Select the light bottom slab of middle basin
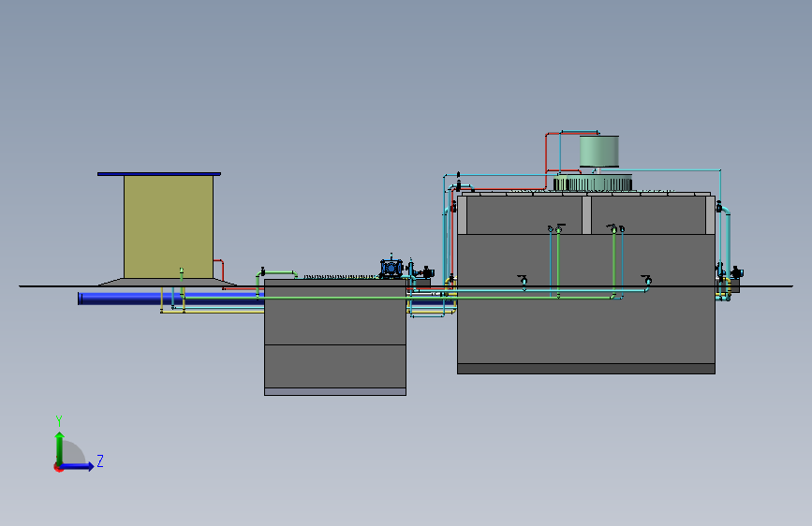This screenshot has width=812, height=526. [x=335, y=392]
